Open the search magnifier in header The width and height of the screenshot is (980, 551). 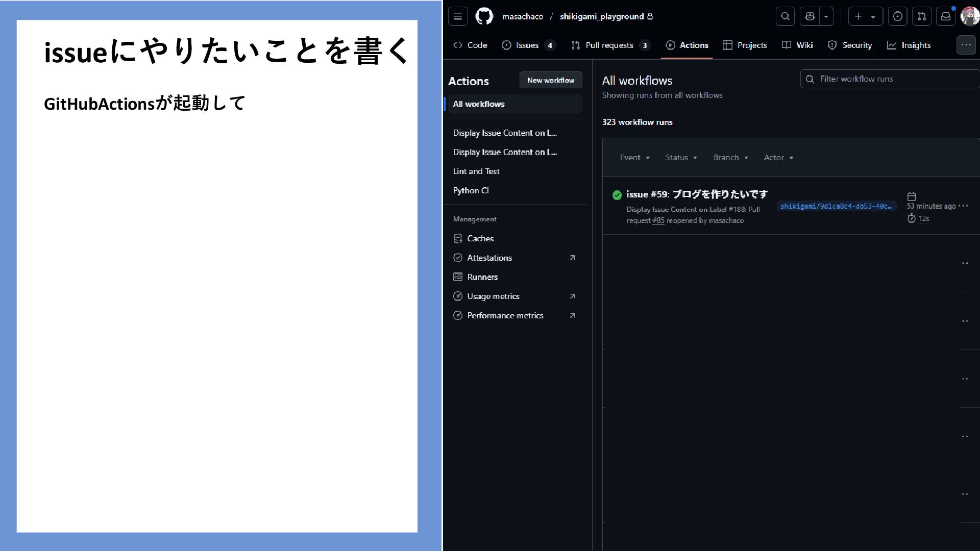pos(785,16)
